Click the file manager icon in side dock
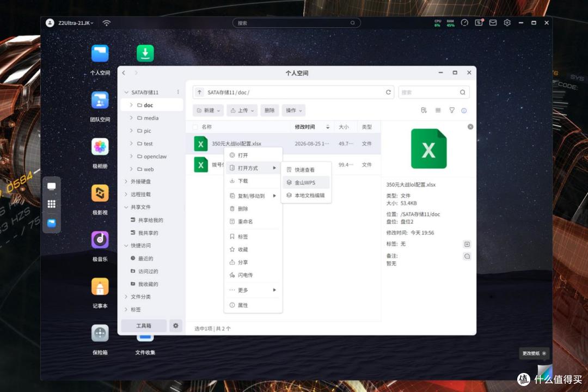588x392 pixels. pyautogui.click(x=51, y=223)
